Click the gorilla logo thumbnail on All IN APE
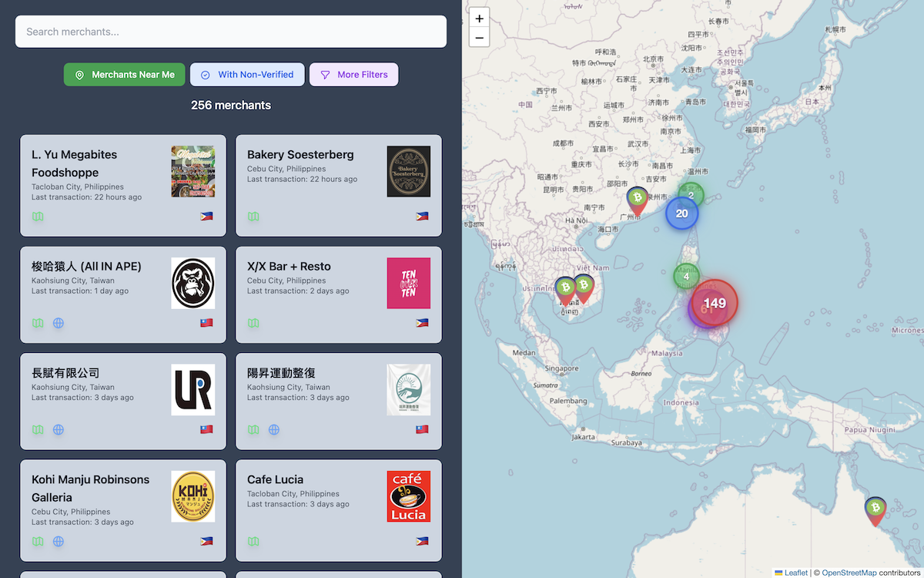 coord(193,283)
